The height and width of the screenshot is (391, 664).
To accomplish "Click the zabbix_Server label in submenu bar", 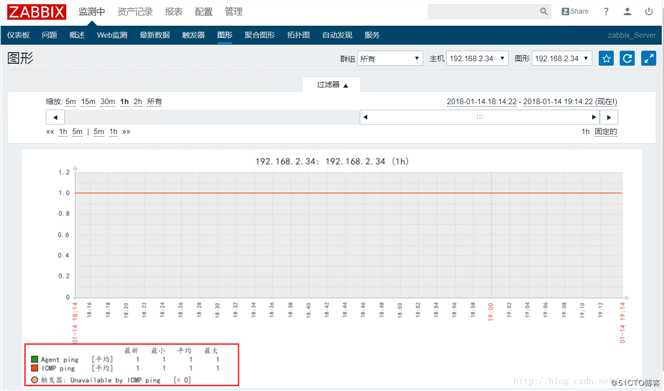I will 631,35.
